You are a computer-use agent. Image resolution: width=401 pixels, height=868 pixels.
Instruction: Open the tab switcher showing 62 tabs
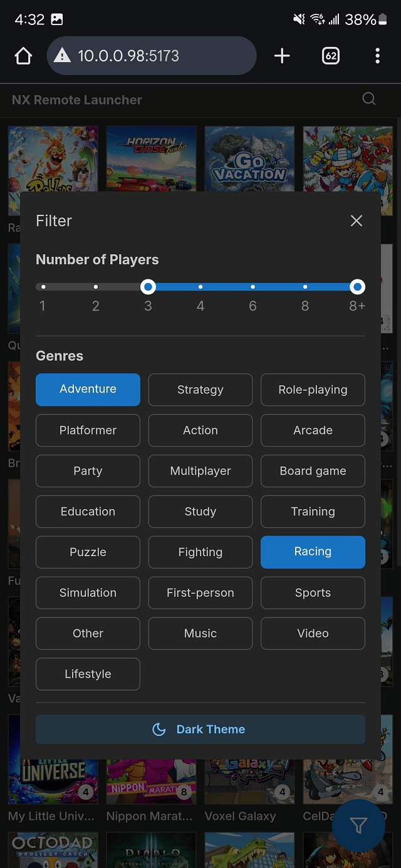coord(331,56)
